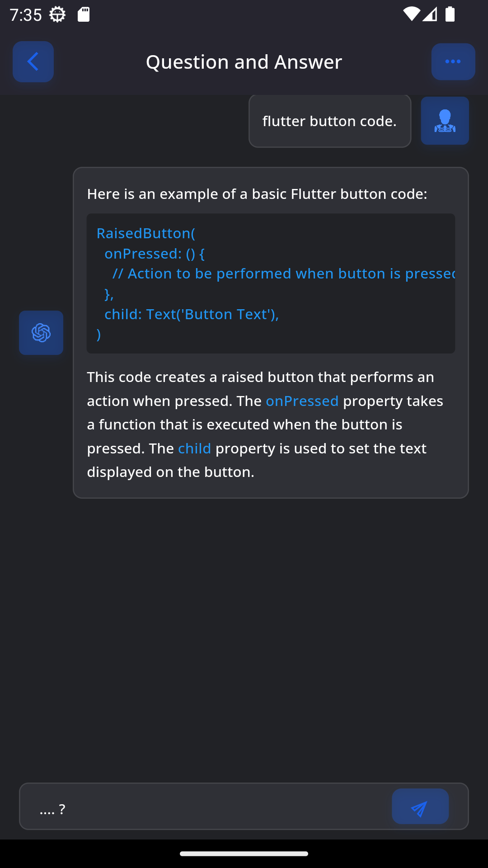488x868 pixels.
Task: Tap the Wi-Fi signal status icon
Action: 411,14
